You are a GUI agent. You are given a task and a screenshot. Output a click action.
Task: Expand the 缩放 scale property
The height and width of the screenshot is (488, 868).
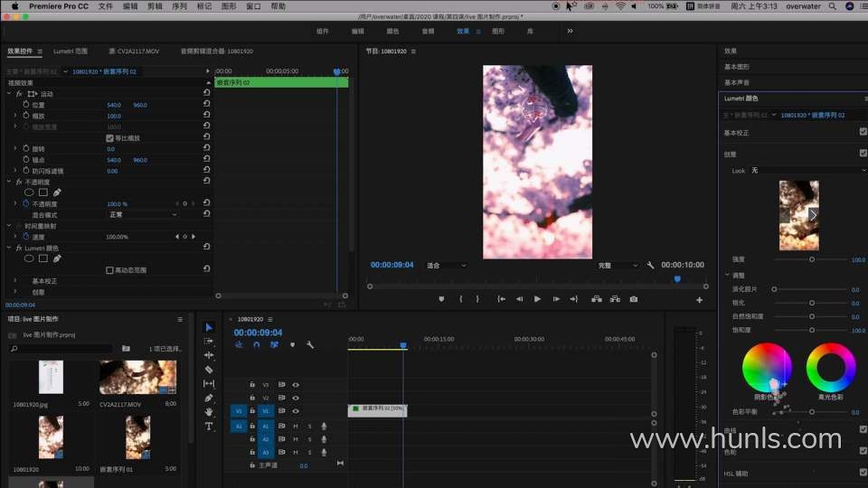pos(15,116)
